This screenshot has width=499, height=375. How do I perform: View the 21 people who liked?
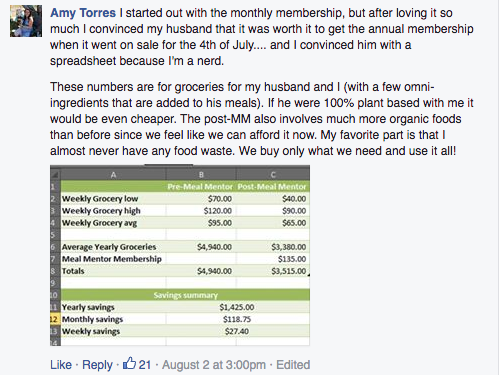click(145, 365)
